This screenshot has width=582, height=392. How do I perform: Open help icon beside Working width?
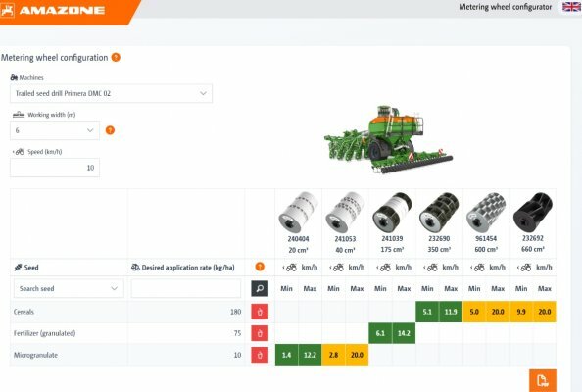(110, 130)
